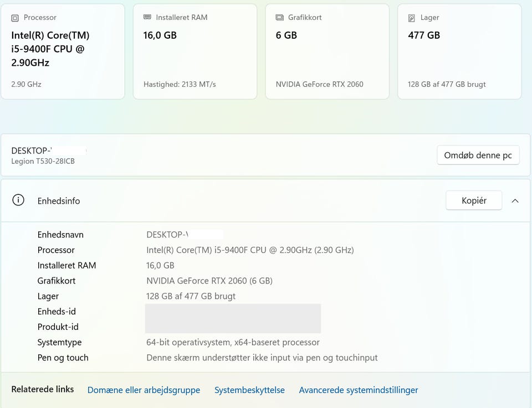This screenshot has width=532, height=408.
Task: Click the Produkt-id row label
Action: 58,327
